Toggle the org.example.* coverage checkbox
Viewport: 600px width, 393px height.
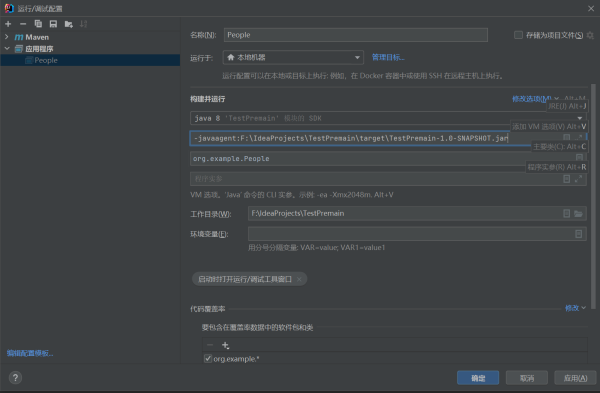[208, 359]
